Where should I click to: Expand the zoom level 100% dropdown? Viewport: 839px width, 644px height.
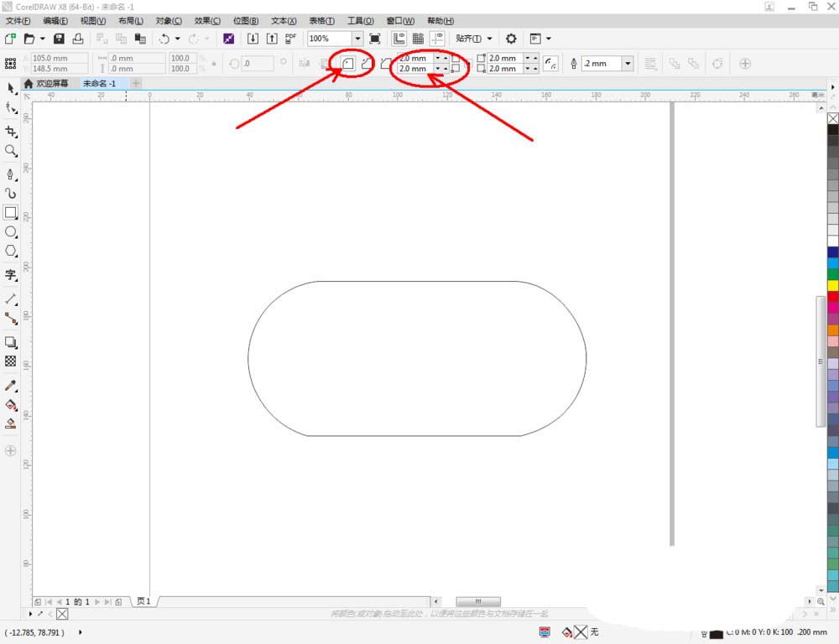[x=357, y=39]
